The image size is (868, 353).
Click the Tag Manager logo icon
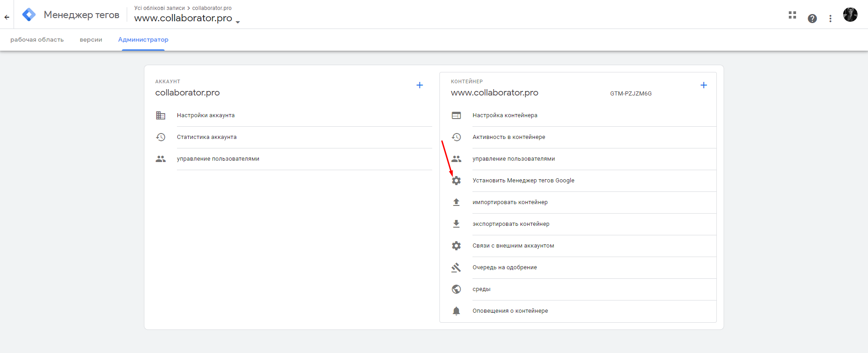click(x=29, y=14)
